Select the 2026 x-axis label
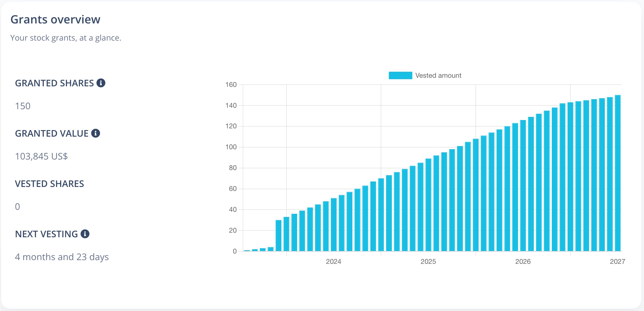 523,262
